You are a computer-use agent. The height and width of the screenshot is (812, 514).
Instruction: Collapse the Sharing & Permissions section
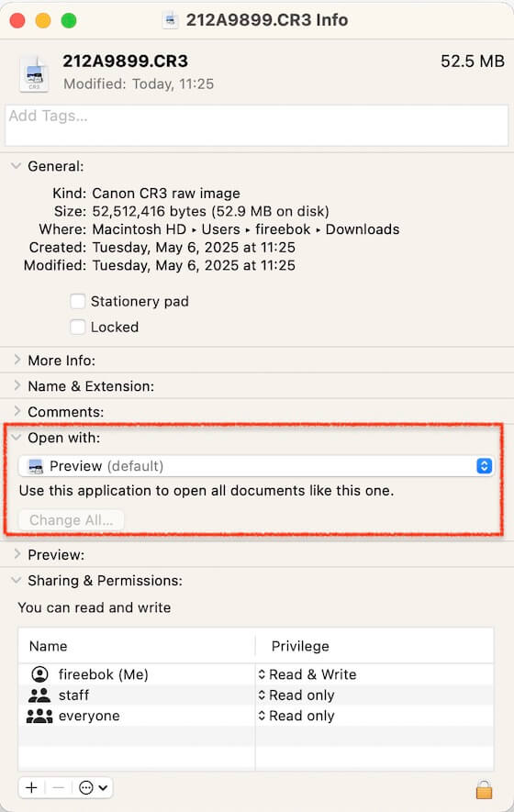(x=17, y=581)
